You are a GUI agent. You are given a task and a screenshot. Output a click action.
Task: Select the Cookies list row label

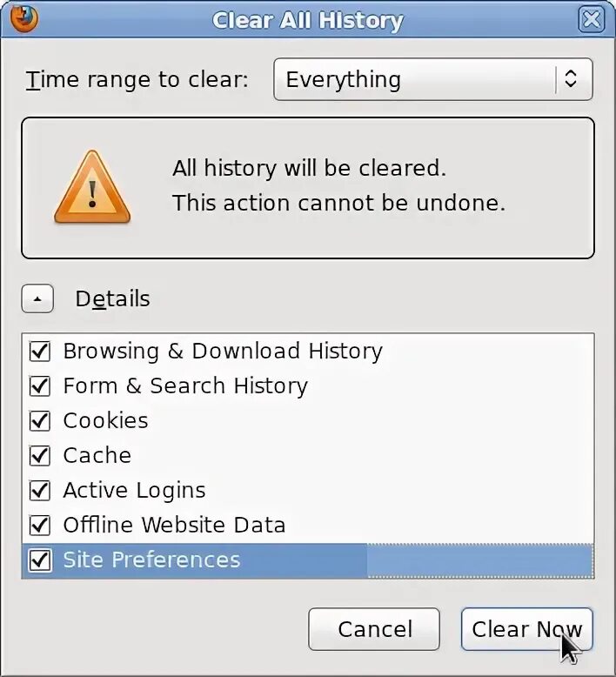click(x=105, y=421)
